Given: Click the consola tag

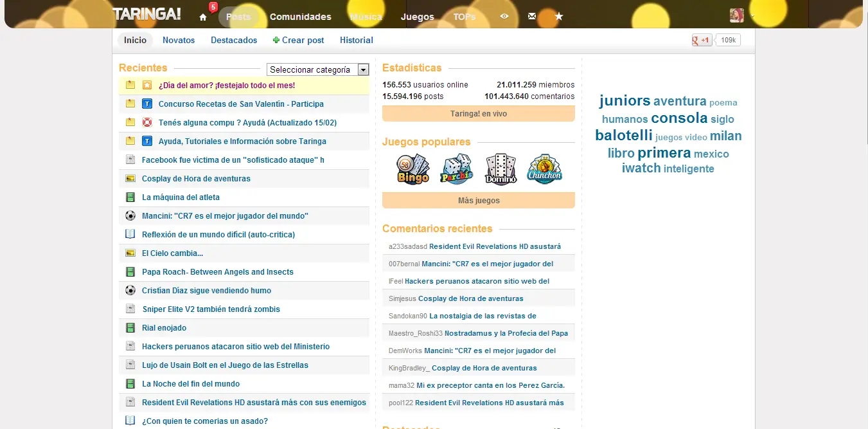Looking at the screenshot, I should (679, 118).
